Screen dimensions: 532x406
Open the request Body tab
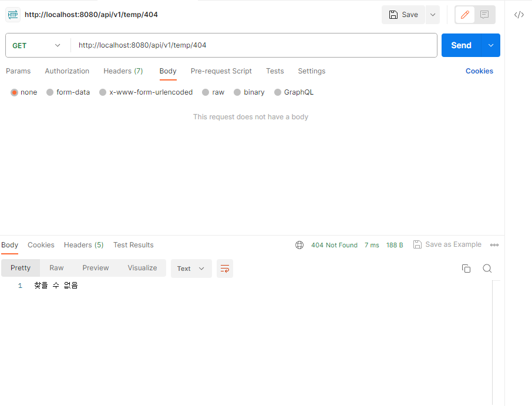168,71
